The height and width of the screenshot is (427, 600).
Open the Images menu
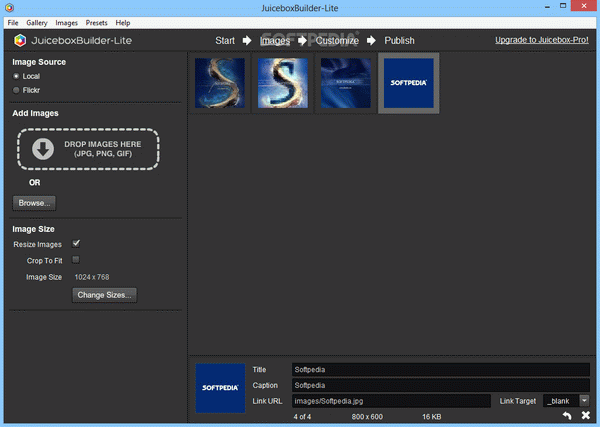click(67, 23)
